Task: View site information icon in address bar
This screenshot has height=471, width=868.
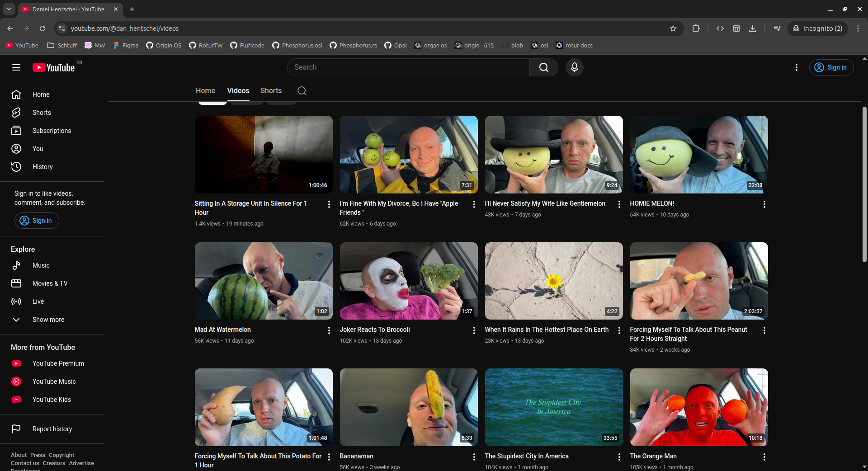Action: pyautogui.click(x=62, y=28)
